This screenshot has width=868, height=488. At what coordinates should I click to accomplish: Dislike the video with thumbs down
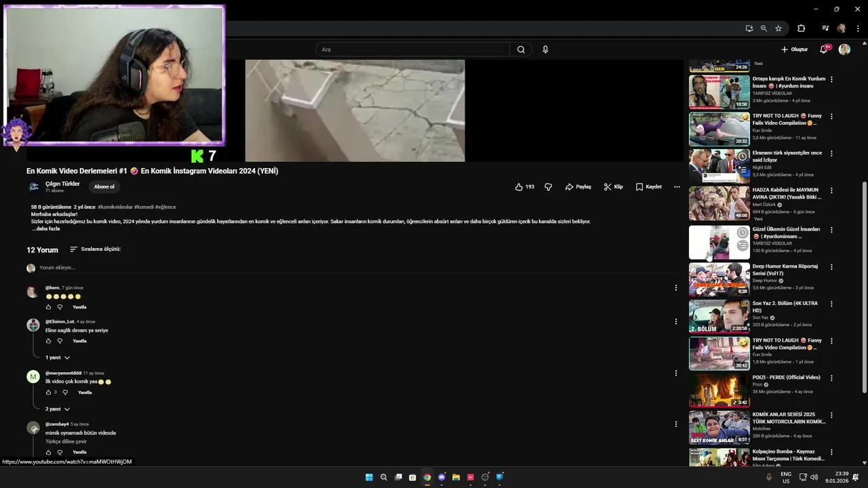tap(548, 187)
